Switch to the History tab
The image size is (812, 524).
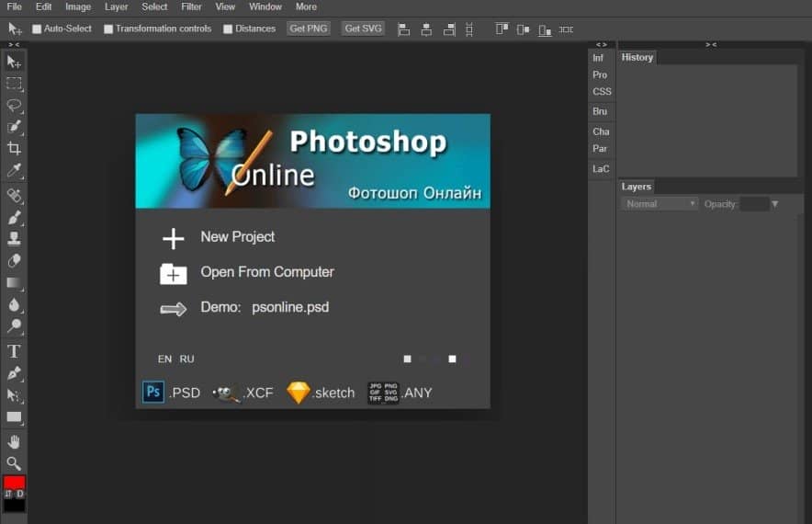point(637,57)
